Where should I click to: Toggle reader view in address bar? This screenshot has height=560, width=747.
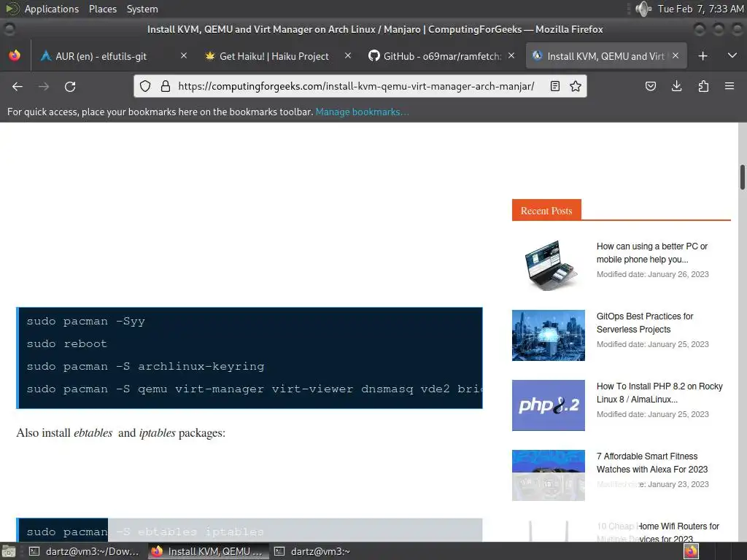tap(555, 86)
